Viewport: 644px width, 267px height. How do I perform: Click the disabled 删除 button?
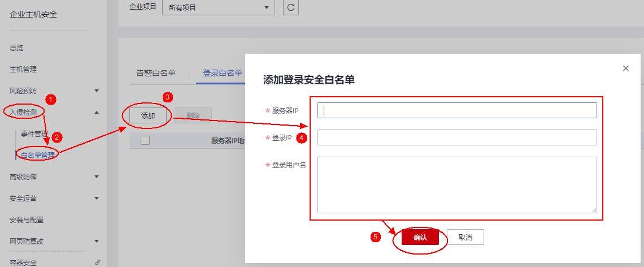click(x=193, y=115)
